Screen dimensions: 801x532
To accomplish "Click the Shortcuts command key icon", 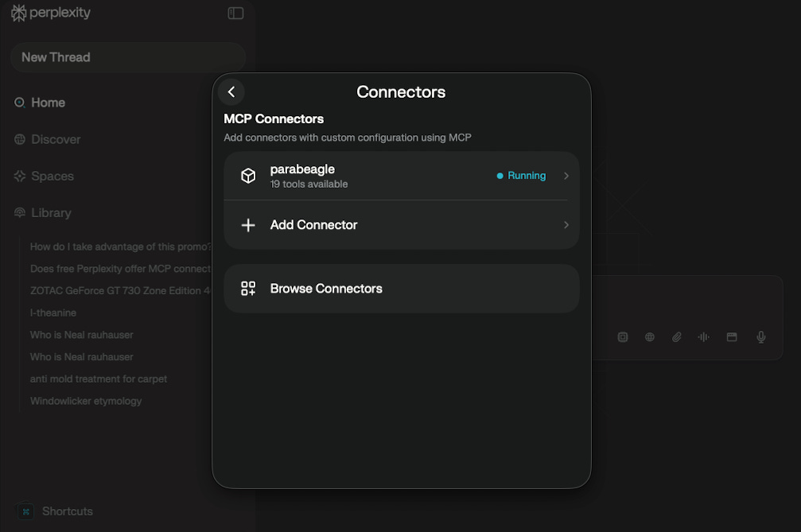I will click(x=26, y=511).
